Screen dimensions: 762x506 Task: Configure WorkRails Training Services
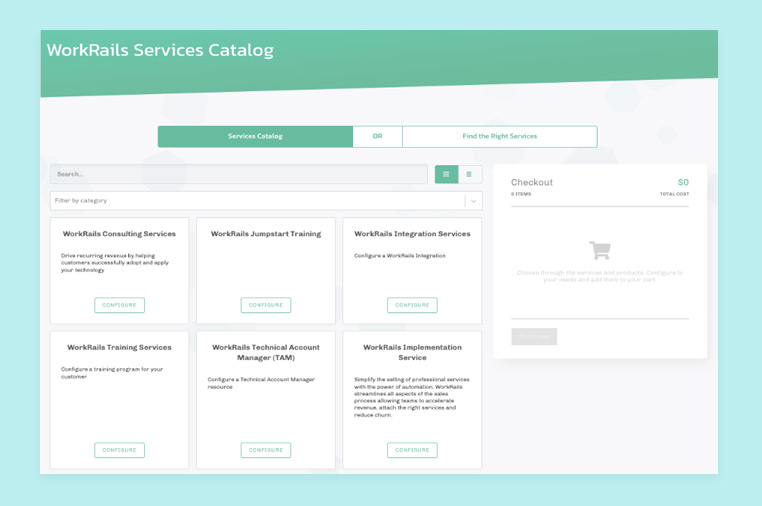(x=120, y=450)
